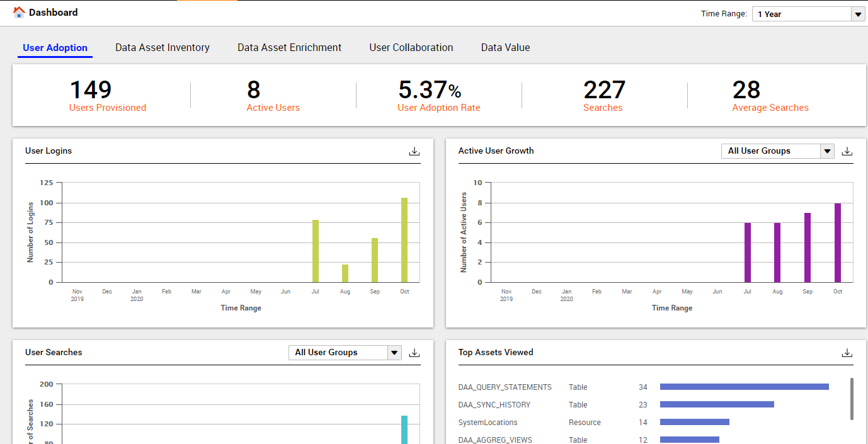Screen dimensions: 868x444
Task: Download the Top Assets Viewed list
Action: 847,353
